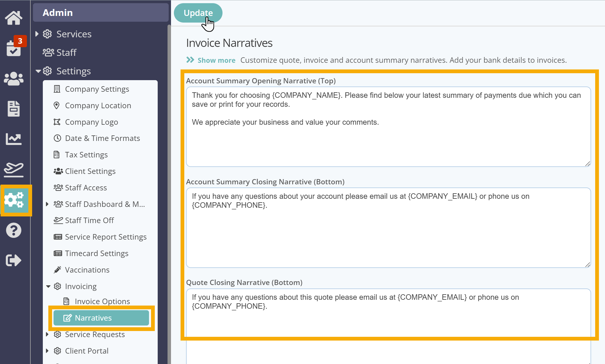Viewport: 605px width, 364px height.
Task: Expand the Services tree arrow
Action: click(37, 34)
